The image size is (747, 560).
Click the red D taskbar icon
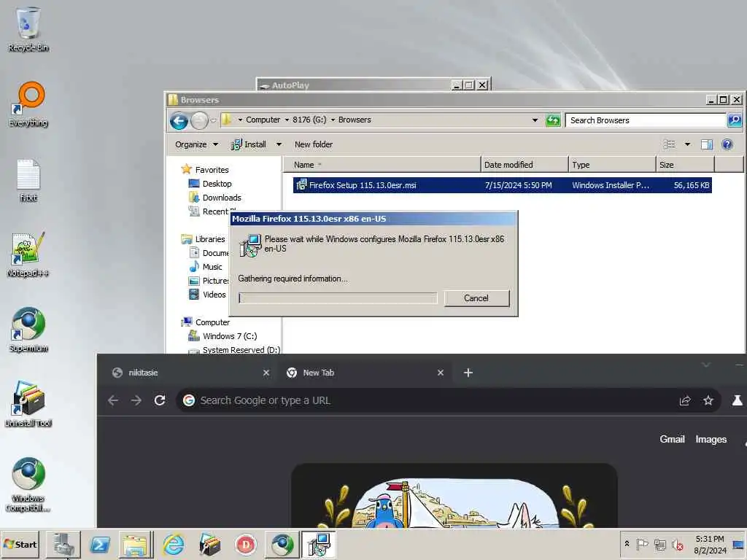[246, 544]
